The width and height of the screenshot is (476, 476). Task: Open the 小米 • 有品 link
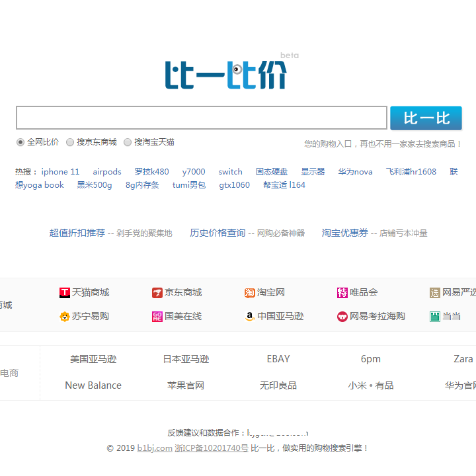coord(371,385)
